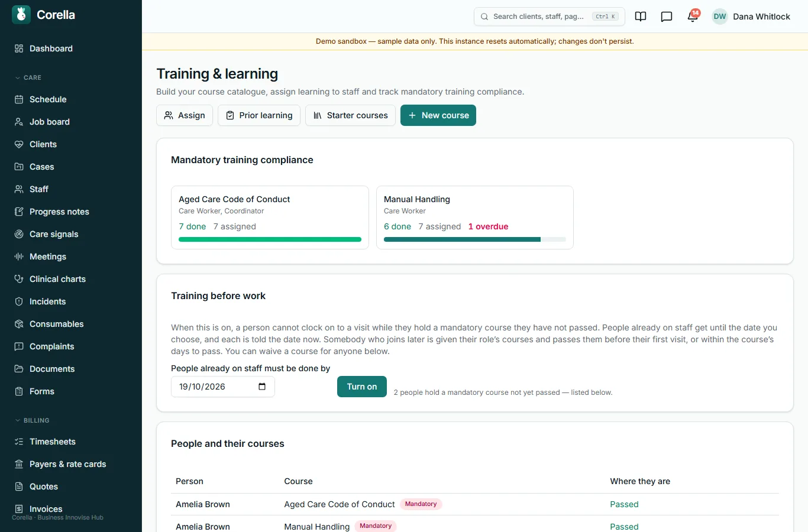808x532 pixels.
Task: Open the help book icon in header
Action: [x=641, y=17]
